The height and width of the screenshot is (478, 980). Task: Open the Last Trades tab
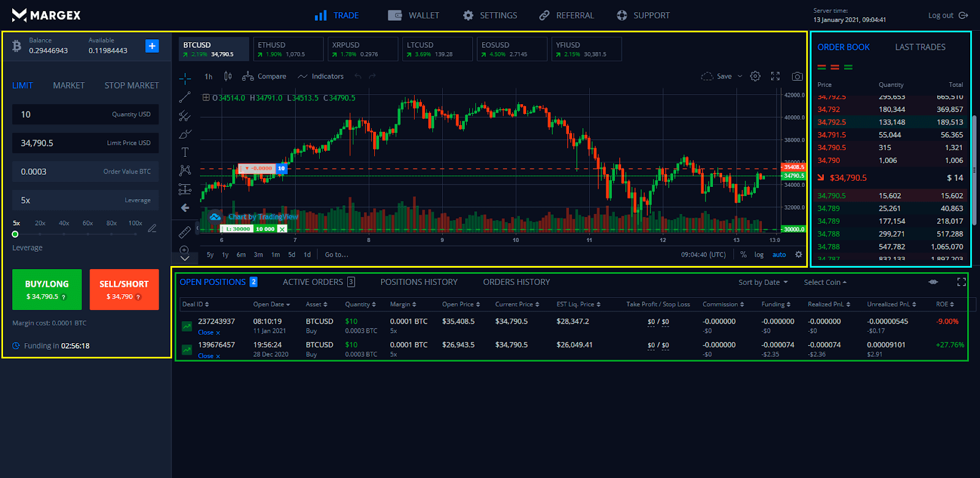coord(920,47)
